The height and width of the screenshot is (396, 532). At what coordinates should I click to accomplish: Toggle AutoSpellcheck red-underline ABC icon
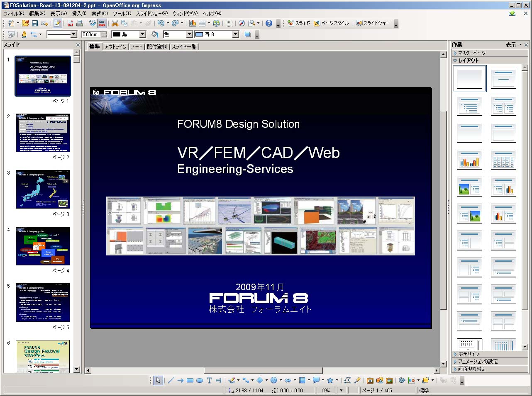[102, 23]
